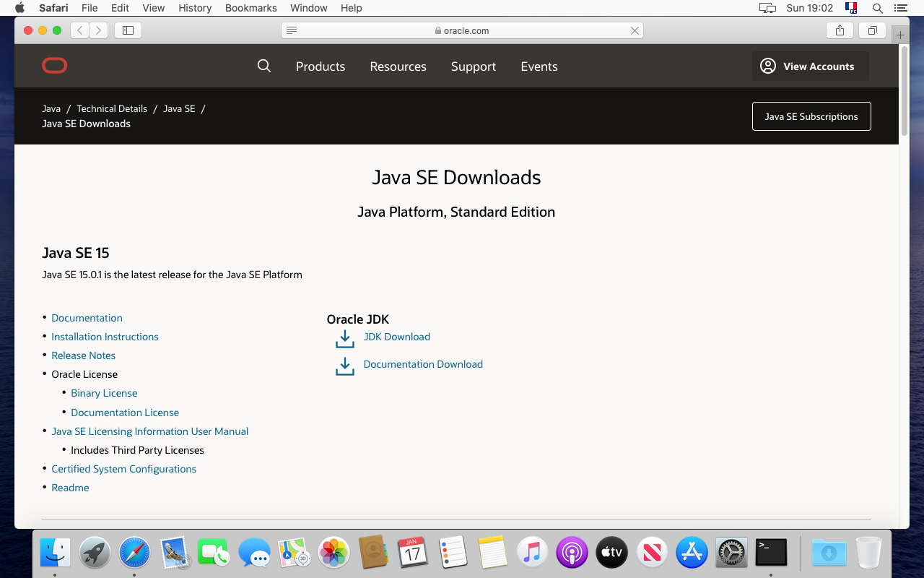Screen dimensions: 924x578
Task: Launch Apple TV from the Dock
Action: click(612, 553)
